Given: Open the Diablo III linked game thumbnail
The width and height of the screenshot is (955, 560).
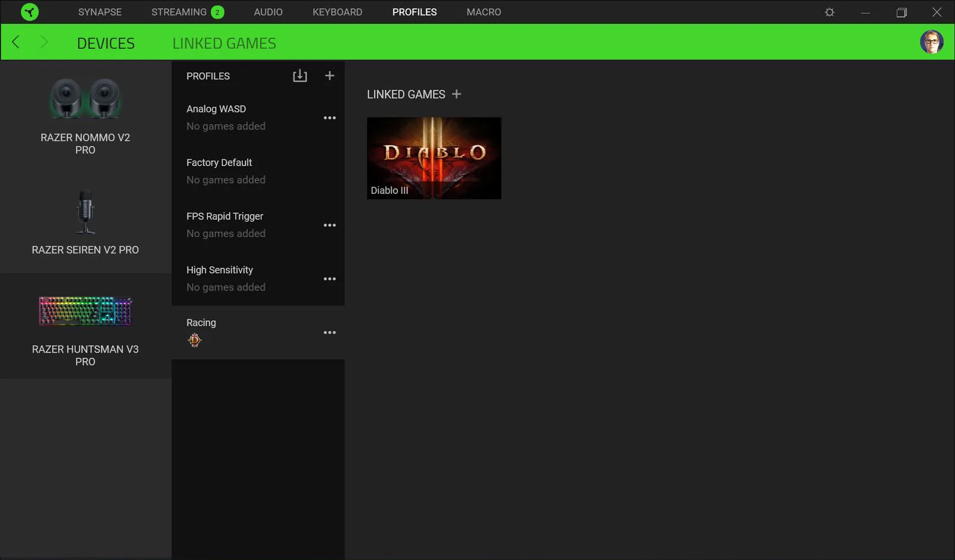Looking at the screenshot, I should [434, 158].
